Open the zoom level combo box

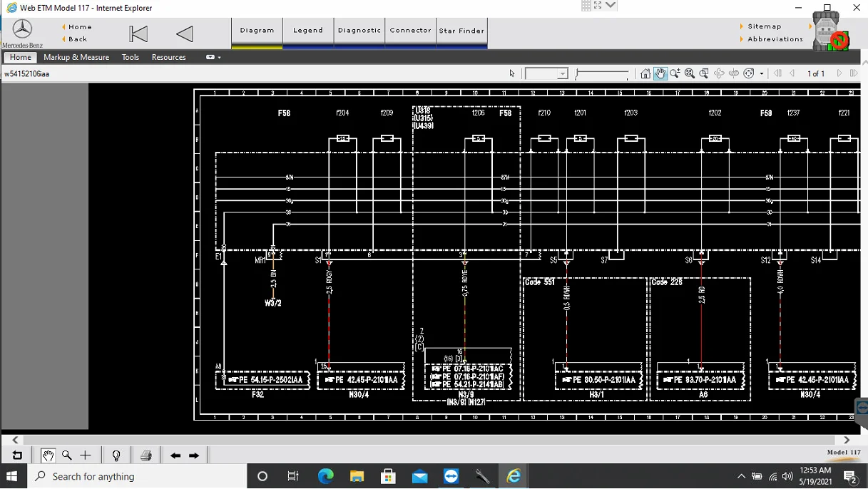click(x=546, y=73)
